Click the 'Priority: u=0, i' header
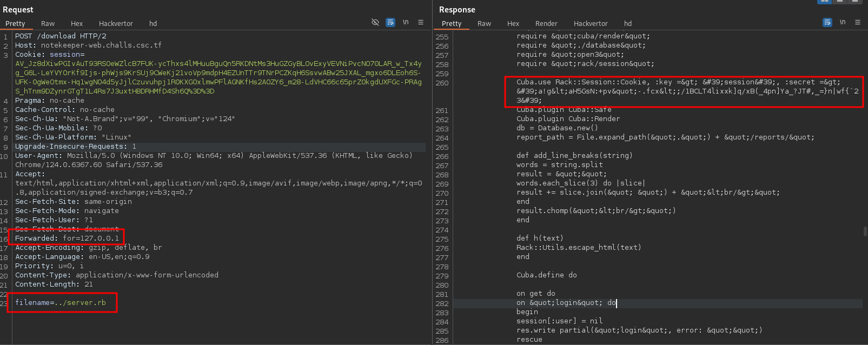 50,266
